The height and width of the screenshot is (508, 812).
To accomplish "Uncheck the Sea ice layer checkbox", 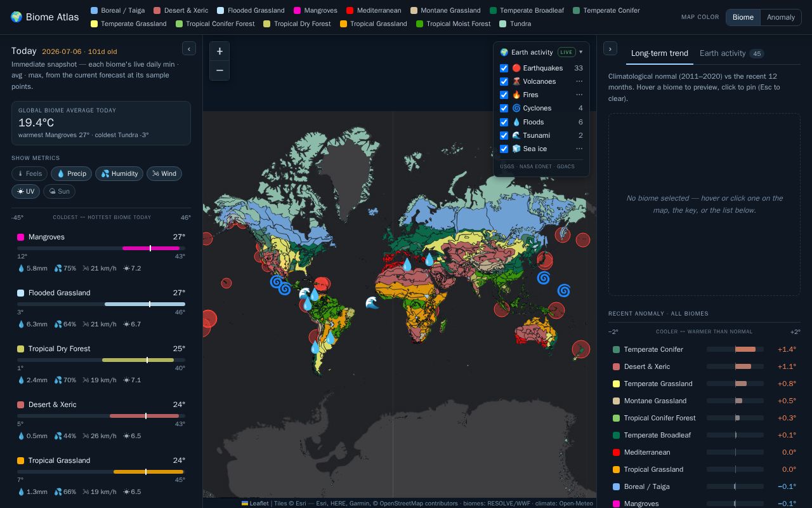I will click(x=504, y=149).
